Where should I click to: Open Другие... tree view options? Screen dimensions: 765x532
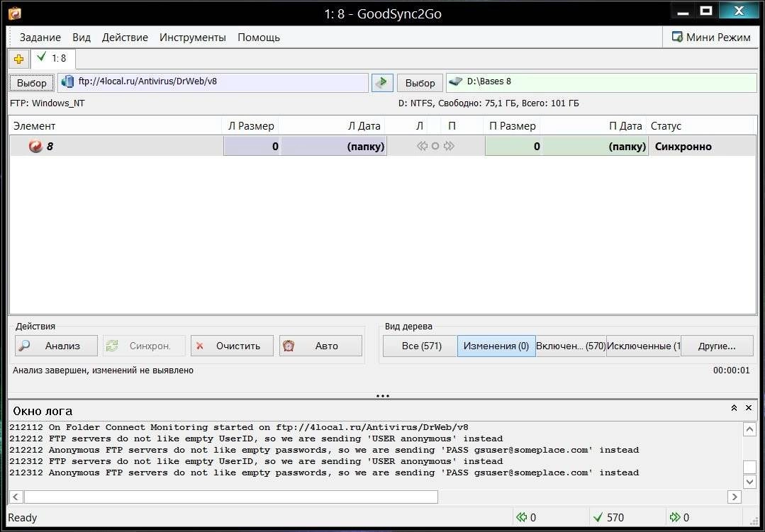[717, 346]
